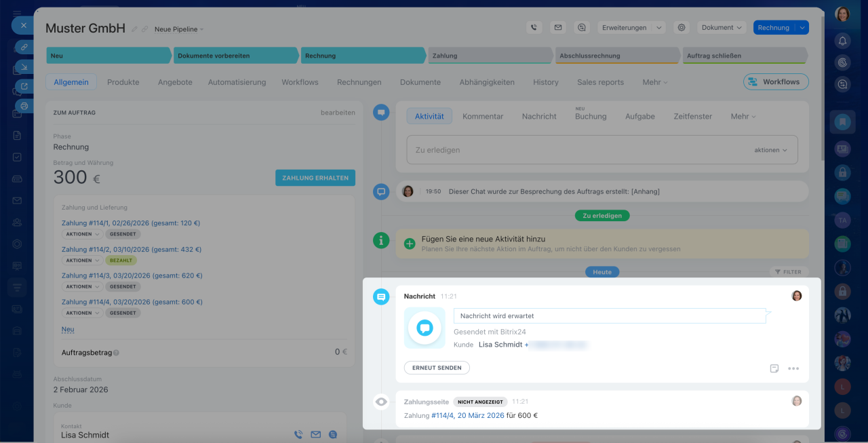Click the note icon in Nachricht card
The image size is (868, 443).
774,368
